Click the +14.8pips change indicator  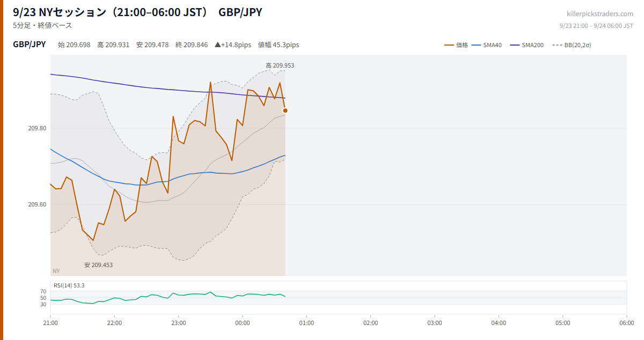click(x=233, y=45)
